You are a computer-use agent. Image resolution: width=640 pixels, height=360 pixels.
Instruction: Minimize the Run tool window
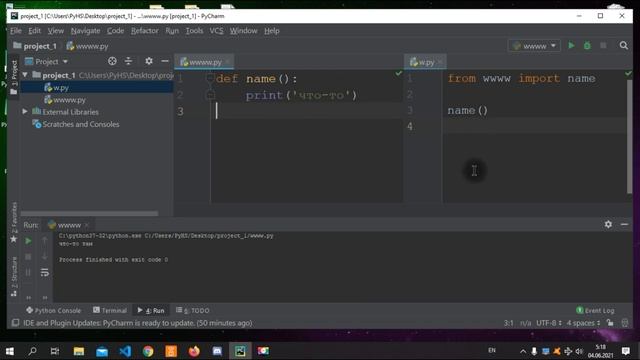coord(624,224)
